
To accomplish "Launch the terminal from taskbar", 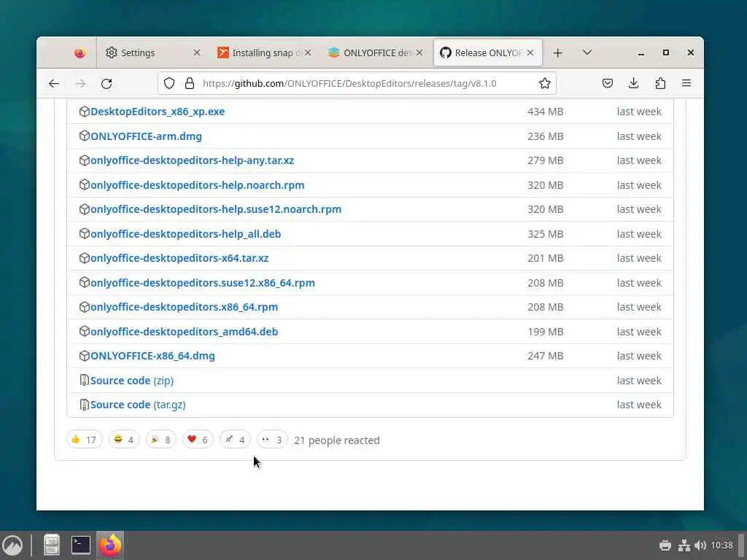I will point(81,545).
